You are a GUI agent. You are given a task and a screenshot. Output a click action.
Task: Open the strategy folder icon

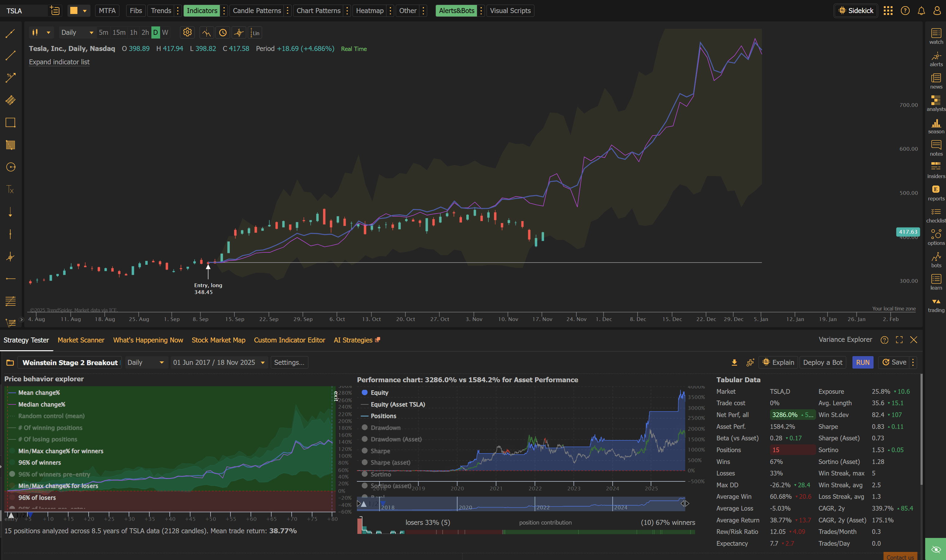coord(10,363)
